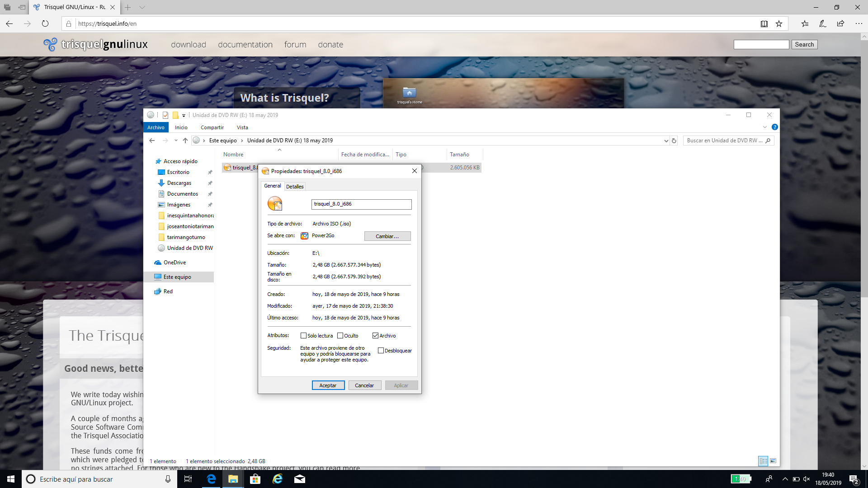Screen dimensions: 868x488
Task: Open Vista ribbon tab
Action: click(x=242, y=127)
